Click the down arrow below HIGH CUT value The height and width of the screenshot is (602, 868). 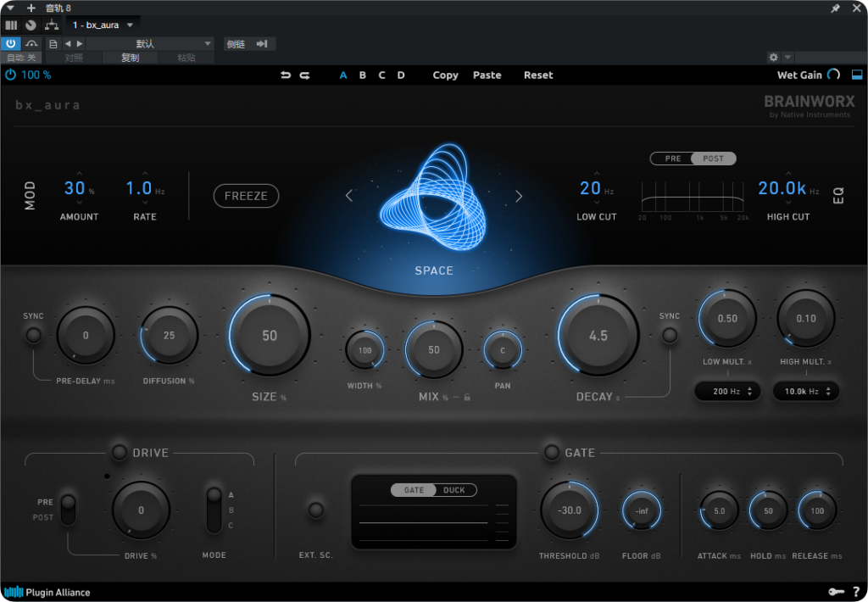788,203
